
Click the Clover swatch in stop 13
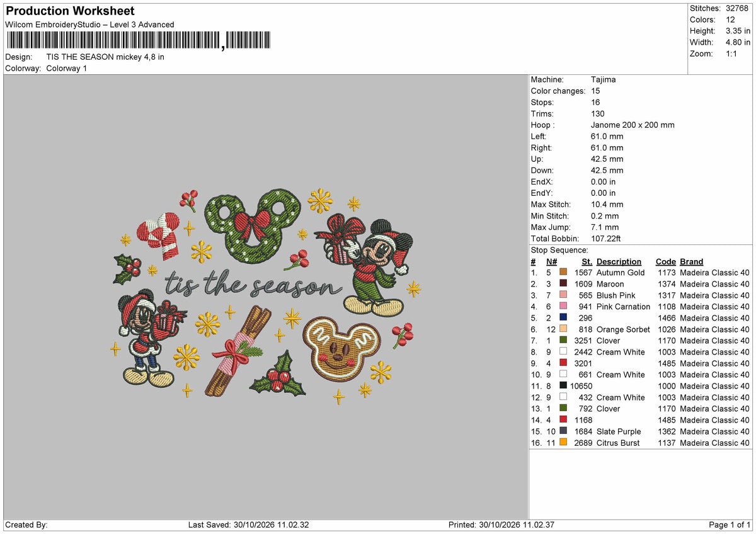(x=563, y=409)
